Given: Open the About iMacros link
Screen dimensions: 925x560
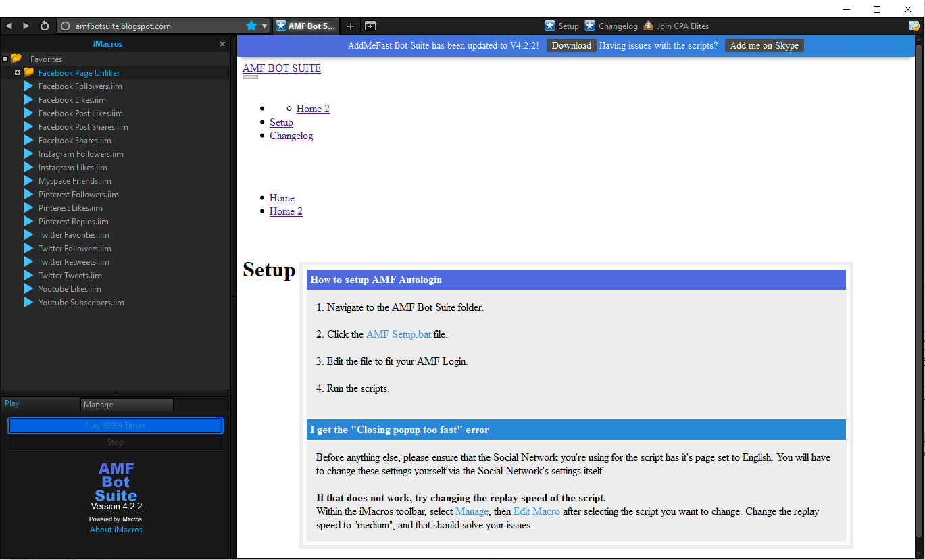Looking at the screenshot, I should (116, 530).
